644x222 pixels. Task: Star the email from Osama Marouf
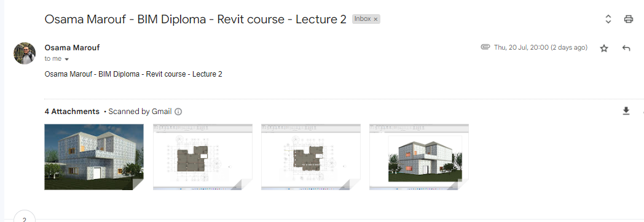603,48
